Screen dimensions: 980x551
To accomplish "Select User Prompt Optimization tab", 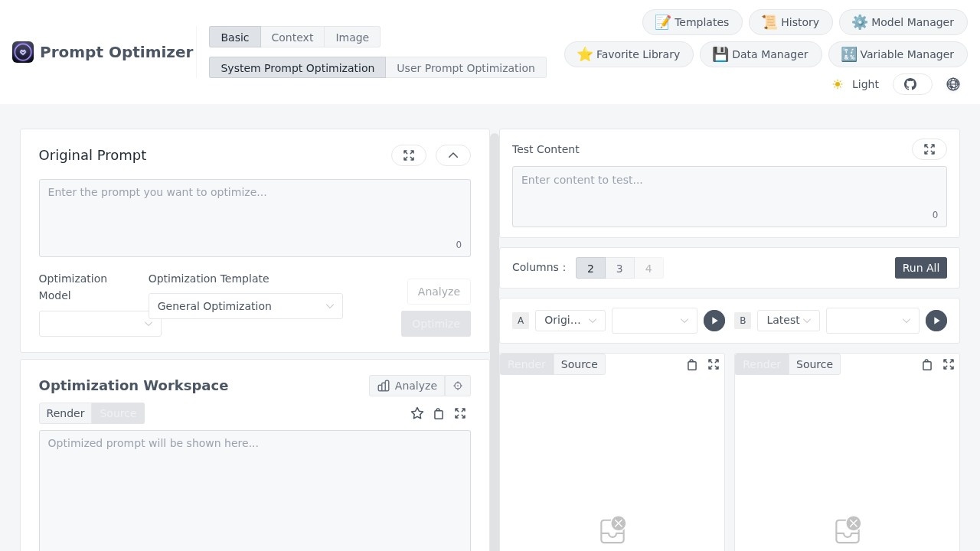I will tap(465, 68).
